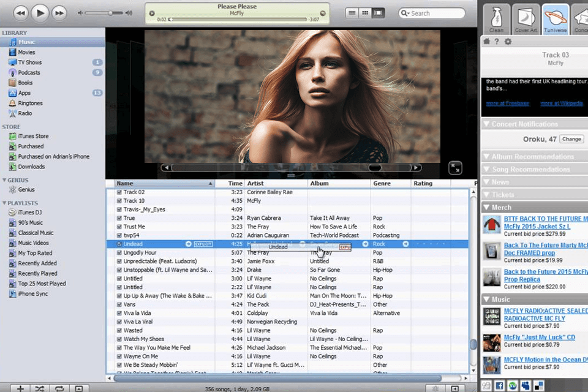Collapse the GENIUS sidebar section
588x392 pixels.
click(x=4, y=180)
